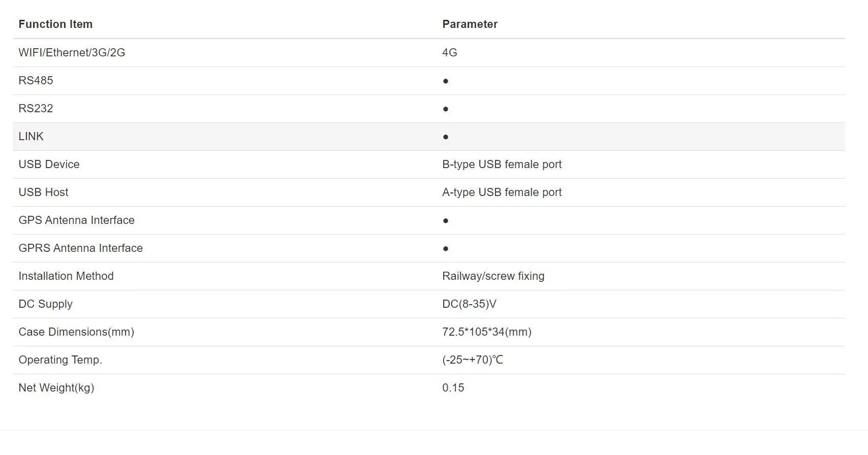
Task: Click A-type USB female port text
Action: click(x=502, y=192)
